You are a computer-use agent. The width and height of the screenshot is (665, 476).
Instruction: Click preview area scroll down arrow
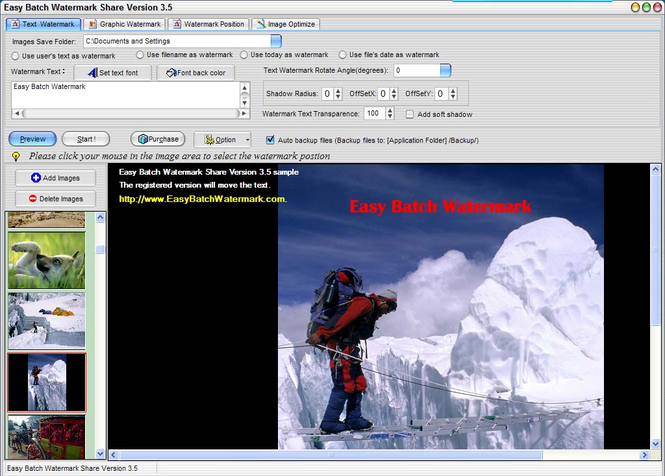655,444
